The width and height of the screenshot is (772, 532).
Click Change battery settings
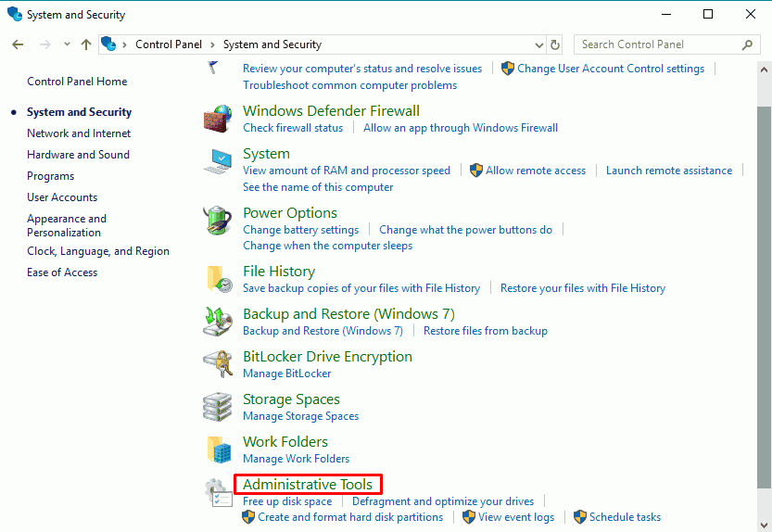pos(301,230)
